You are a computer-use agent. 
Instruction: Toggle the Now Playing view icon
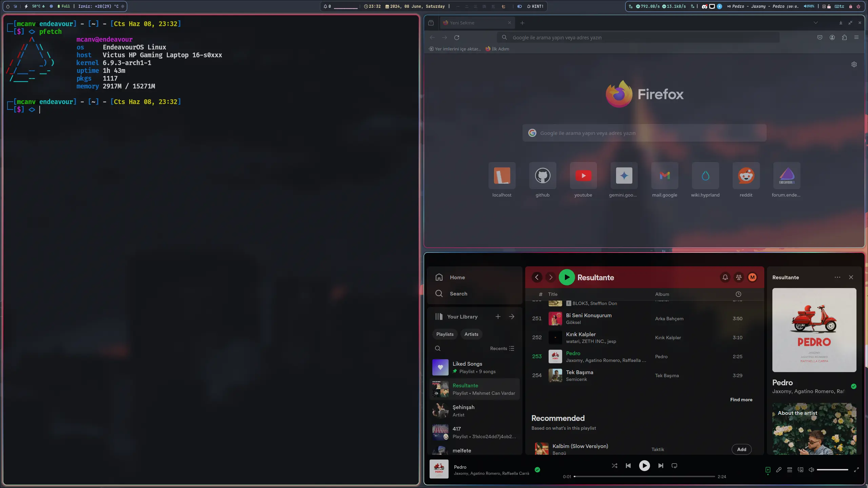pos(768,470)
